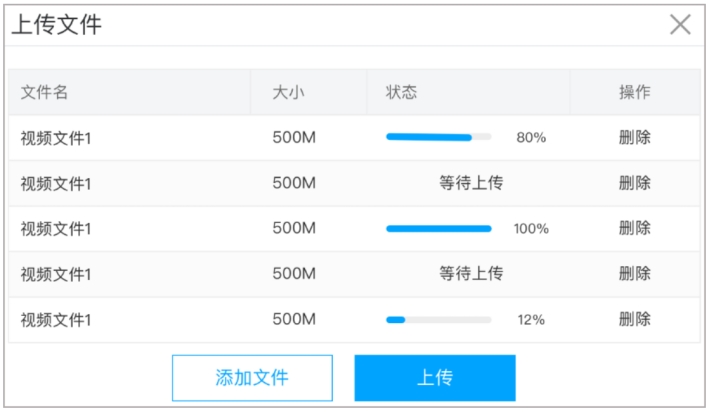The width and height of the screenshot is (709, 412).
Task: Delete the file at 12% progress
Action: pos(634,319)
